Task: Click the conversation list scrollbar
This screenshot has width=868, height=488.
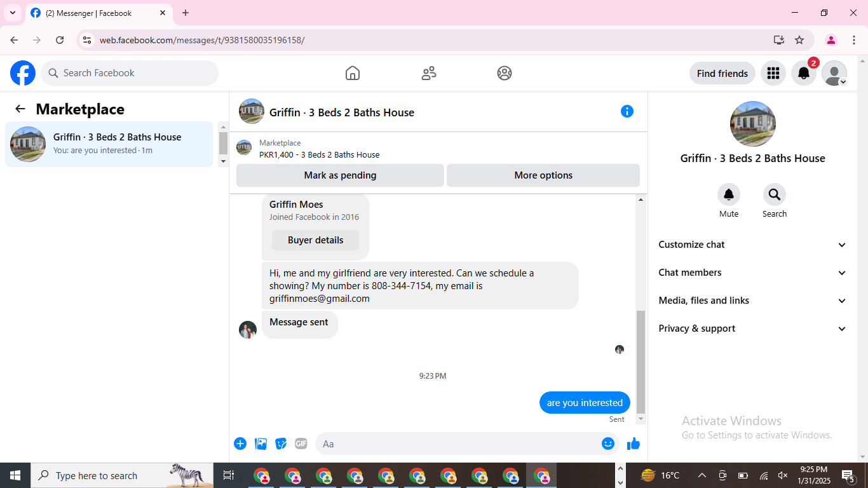Action: pyautogui.click(x=223, y=143)
